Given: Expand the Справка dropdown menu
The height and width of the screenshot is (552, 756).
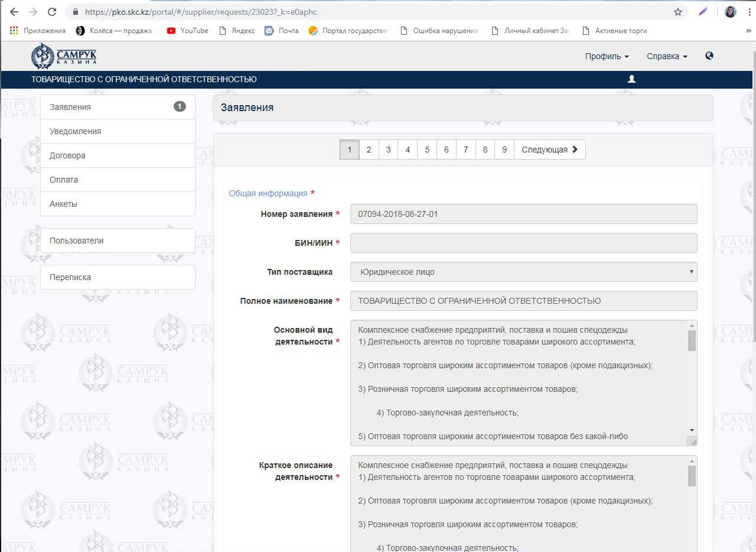Looking at the screenshot, I should 667,56.
